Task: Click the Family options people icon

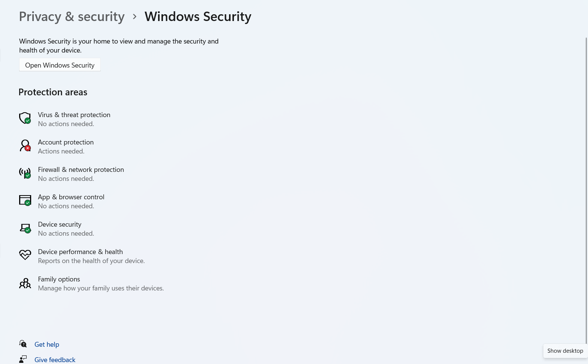Action: click(x=25, y=283)
